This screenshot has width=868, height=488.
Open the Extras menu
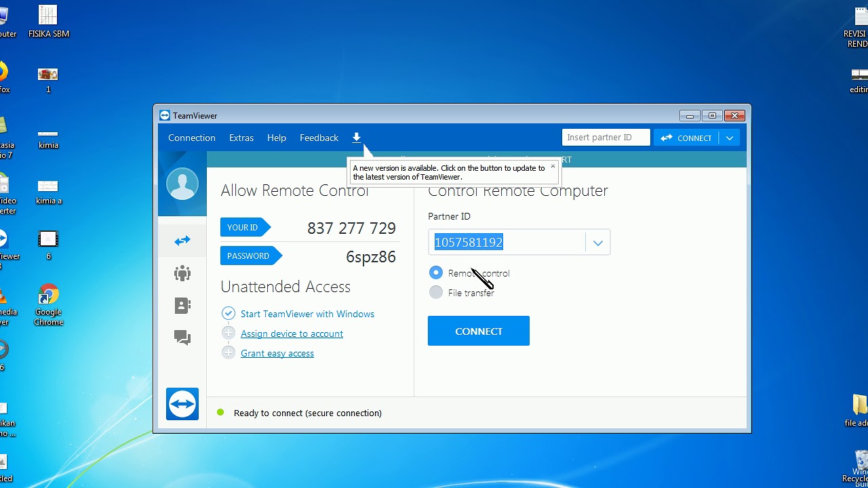pos(241,138)
